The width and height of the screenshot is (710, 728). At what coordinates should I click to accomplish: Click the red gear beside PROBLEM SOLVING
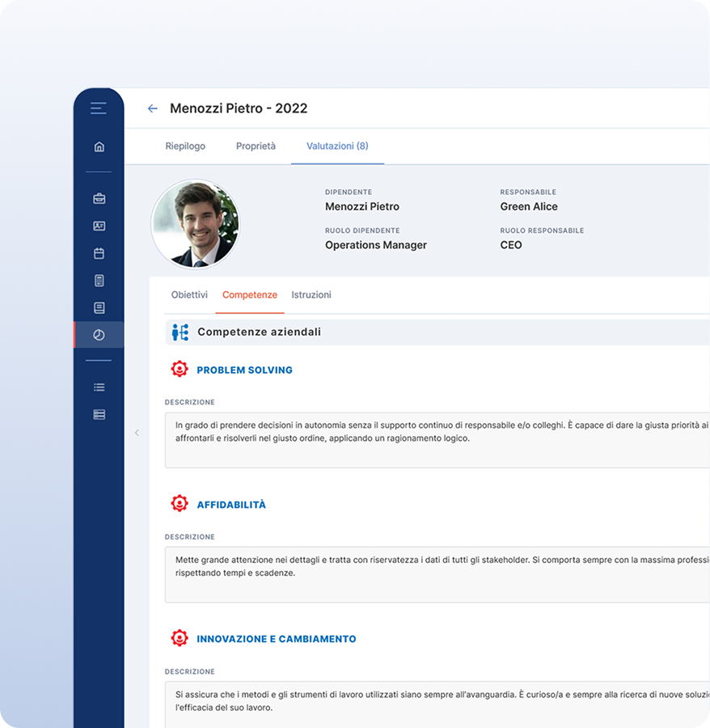180,370
